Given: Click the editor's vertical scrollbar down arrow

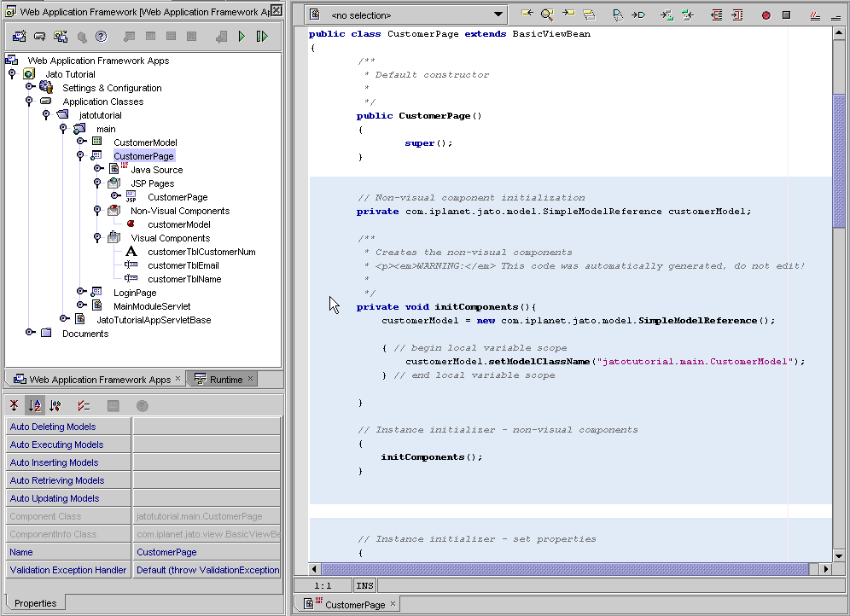Looking at the screenshot, I should (837, 557).
